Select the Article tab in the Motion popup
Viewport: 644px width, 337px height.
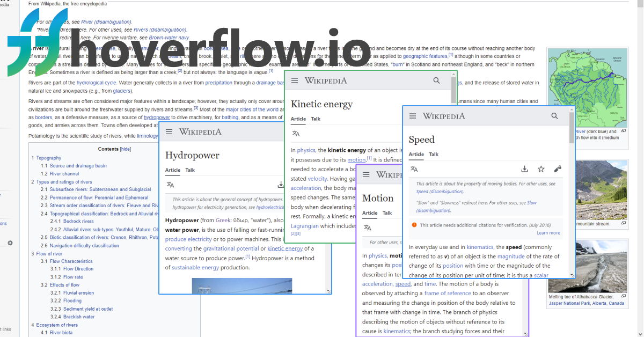(x=370, y=213)
